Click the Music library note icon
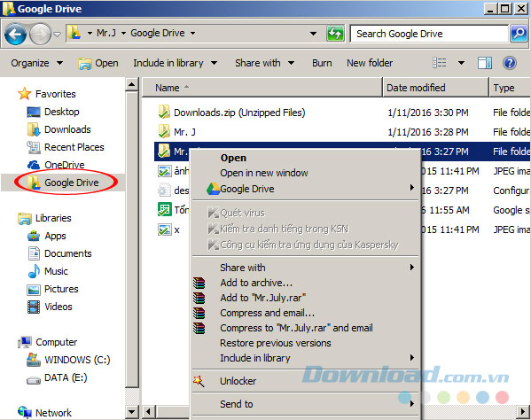Viewport: 531px width, 420px height. coord(34,271)
